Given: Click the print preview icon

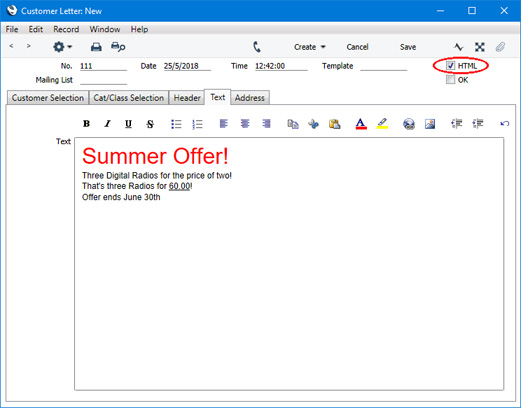Looking at the screenshot, I should [118, 47].
